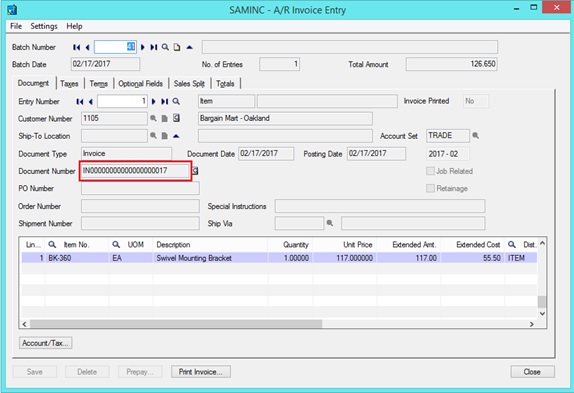Open the File menu
The width and height of the screenshot is (574, 393).
point(16,26)
